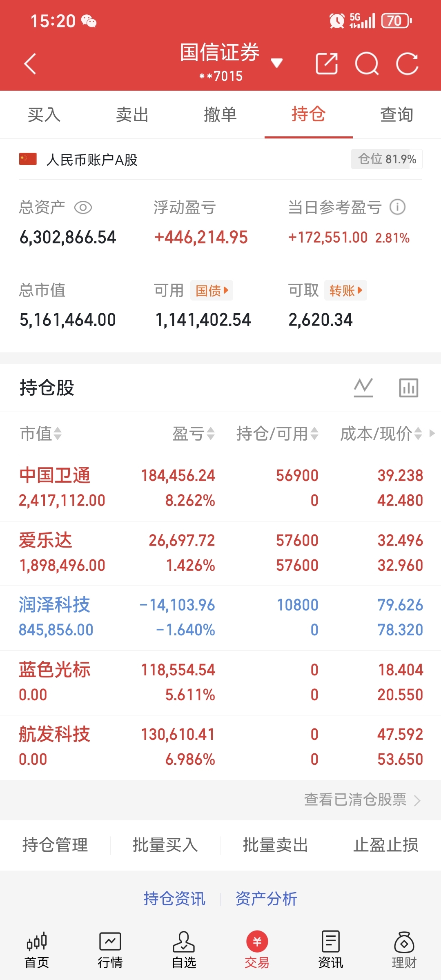Tap 中国卫通 profit 184,456.24
The height and width of the screenshot is (980, 441).
178,475
